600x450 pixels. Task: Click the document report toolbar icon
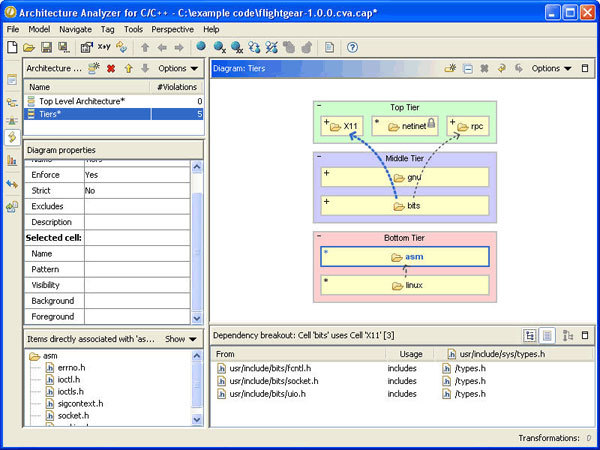(x=329, y=47)
